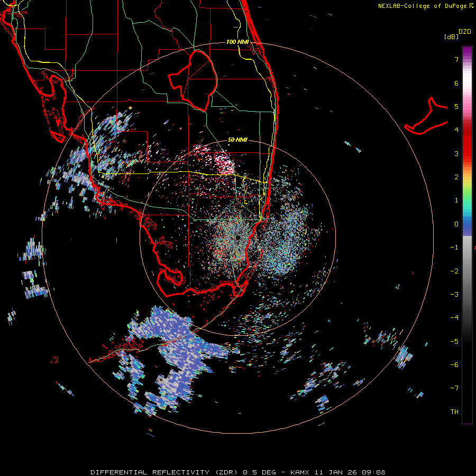Click the -6 value on the color scale

coord(454,365)
